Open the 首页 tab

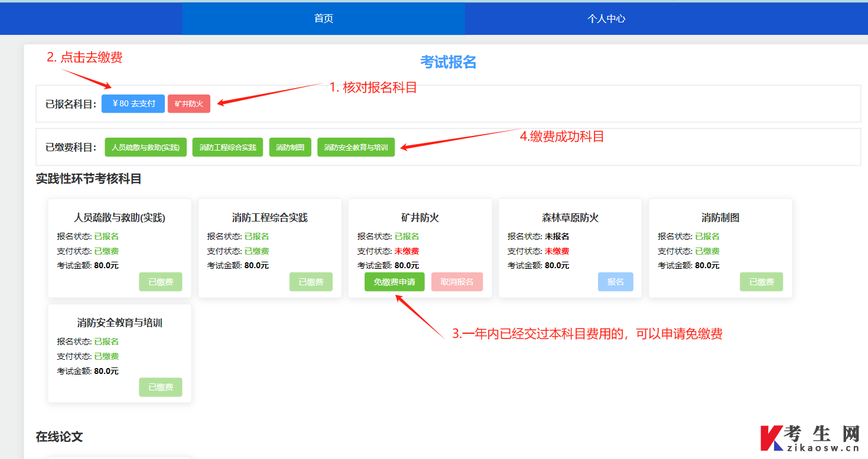323,18
